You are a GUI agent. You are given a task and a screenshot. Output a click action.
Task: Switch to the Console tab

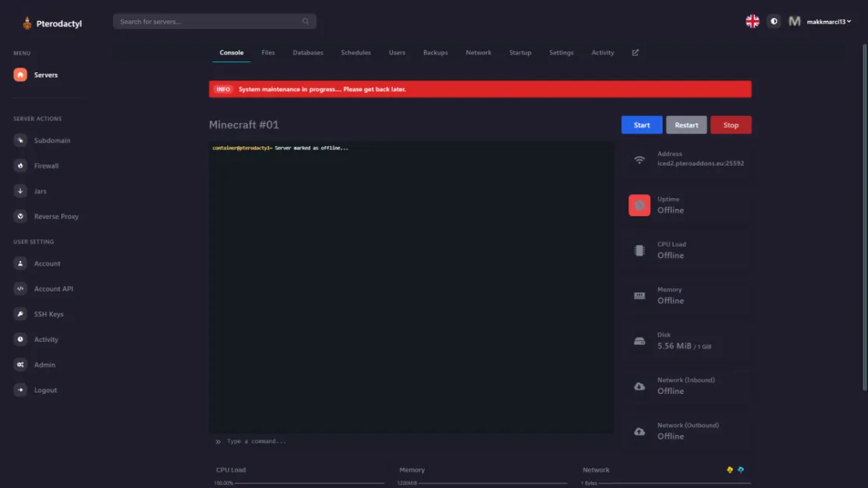click(x=232, y=53)
